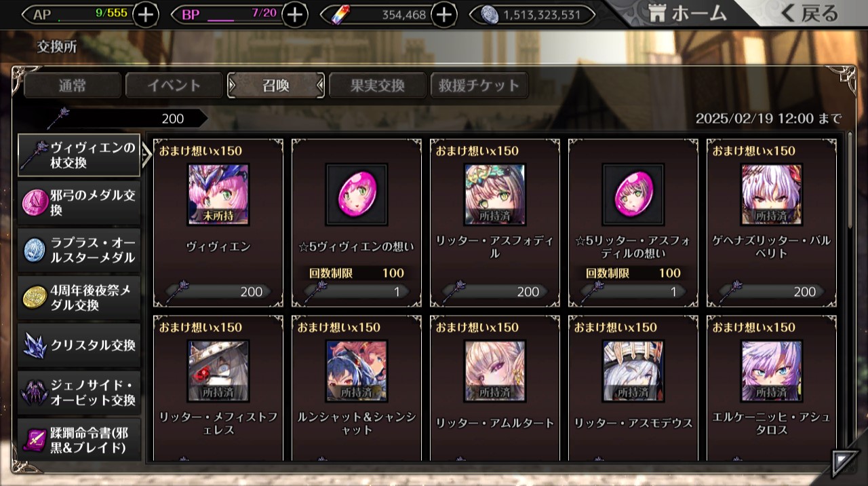
Task: Go back with 戻る button
Action: coord(809,13)
